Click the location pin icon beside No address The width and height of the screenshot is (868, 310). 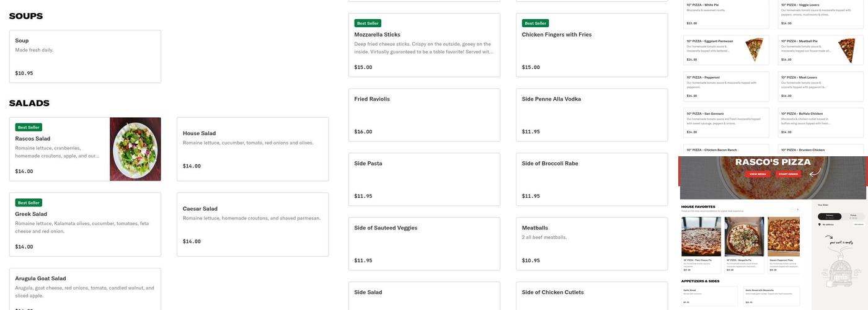coord(820,224)
